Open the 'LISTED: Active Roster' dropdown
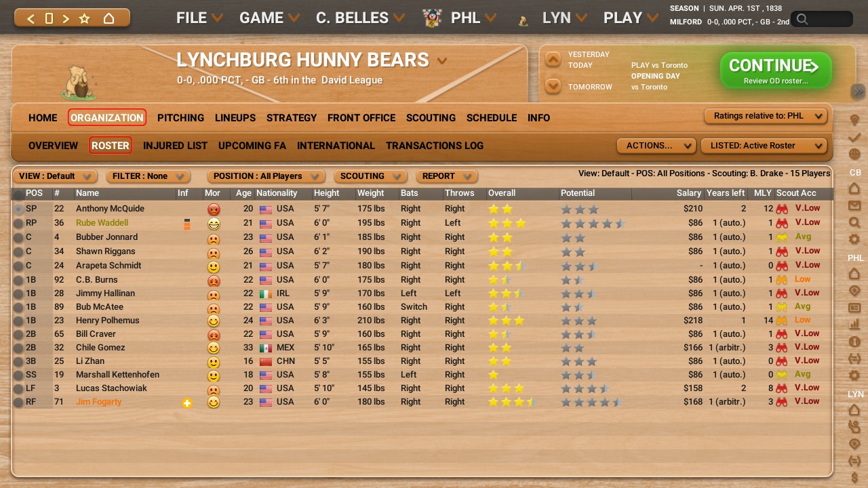The image size is (868, 488). point(764,146)
